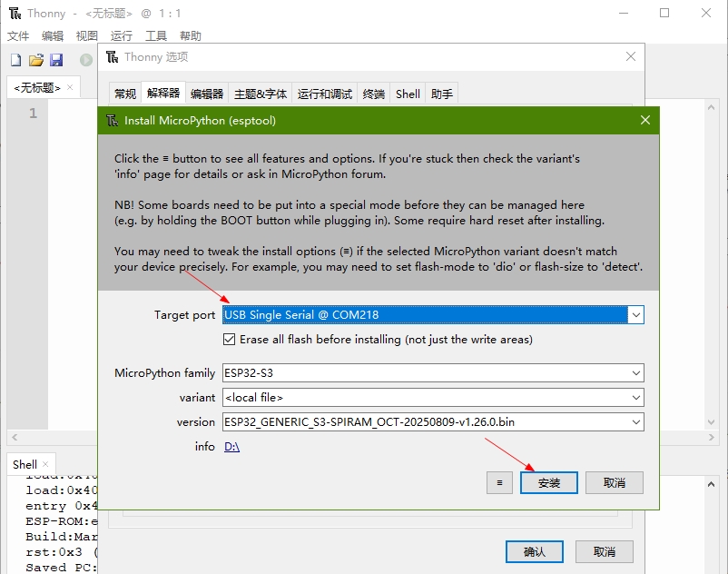Close the Thonny 选项 dialog window
This screenshot has height=574, width=728.
click(x=631, y=56)
